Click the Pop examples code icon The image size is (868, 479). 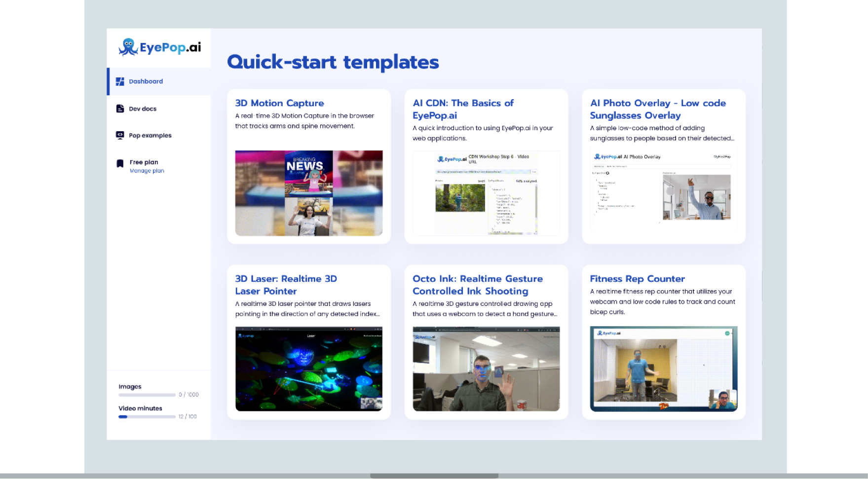pos(119,135)
